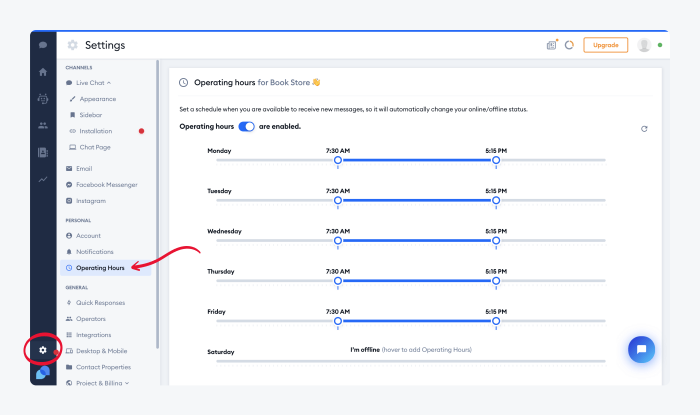Click Wednesday 5:15 PM end handle
This screenshot has width=700, height=415.
pyautogui.click(x=496, y=241)
